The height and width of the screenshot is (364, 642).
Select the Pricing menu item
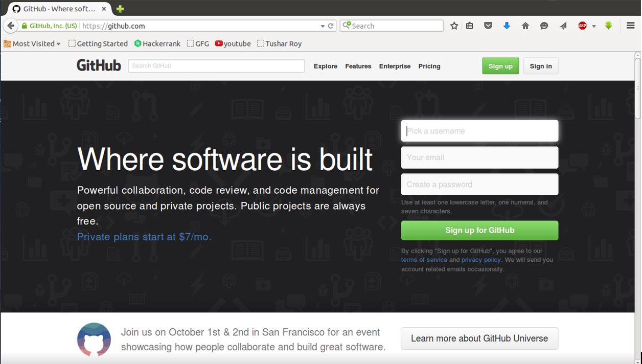click(429, 66)
